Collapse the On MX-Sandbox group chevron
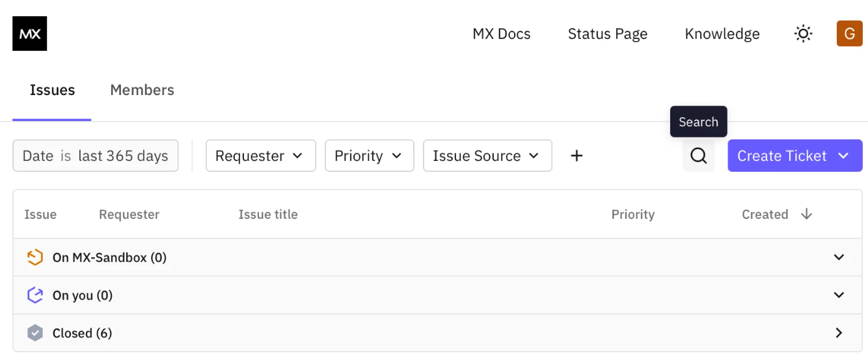Viewport: 868px width, 353px height. coord(839,257)
